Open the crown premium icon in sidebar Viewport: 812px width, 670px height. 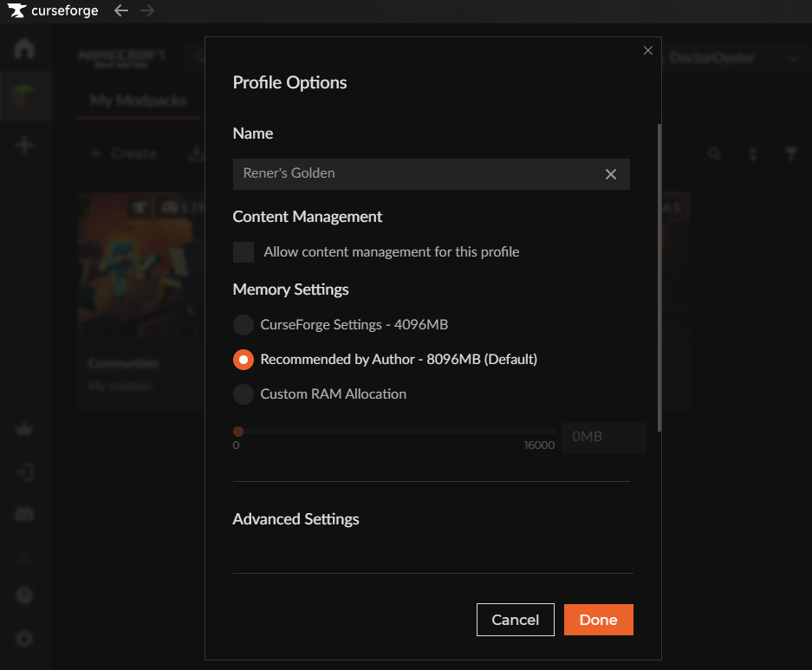24,429
